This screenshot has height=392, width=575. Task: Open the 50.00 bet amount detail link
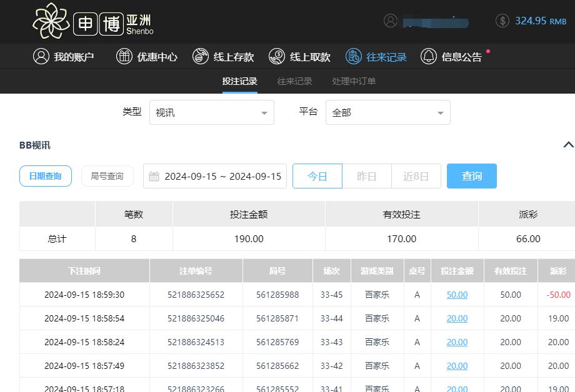[457, 295]
